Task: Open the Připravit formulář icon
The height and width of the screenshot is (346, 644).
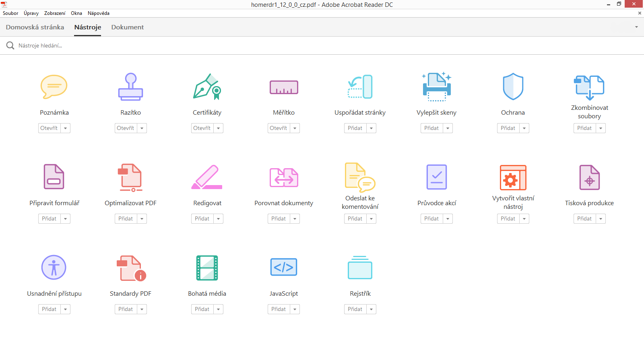Action: 54,177
